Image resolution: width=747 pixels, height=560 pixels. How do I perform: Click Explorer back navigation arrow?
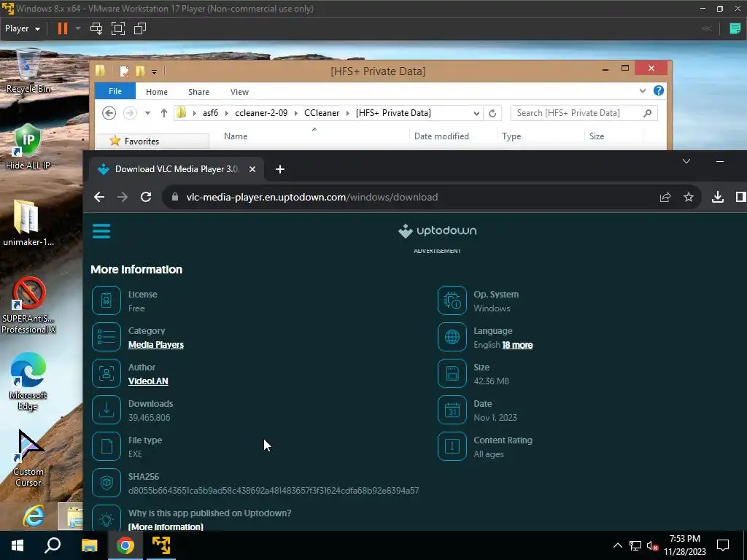point(109,113)
